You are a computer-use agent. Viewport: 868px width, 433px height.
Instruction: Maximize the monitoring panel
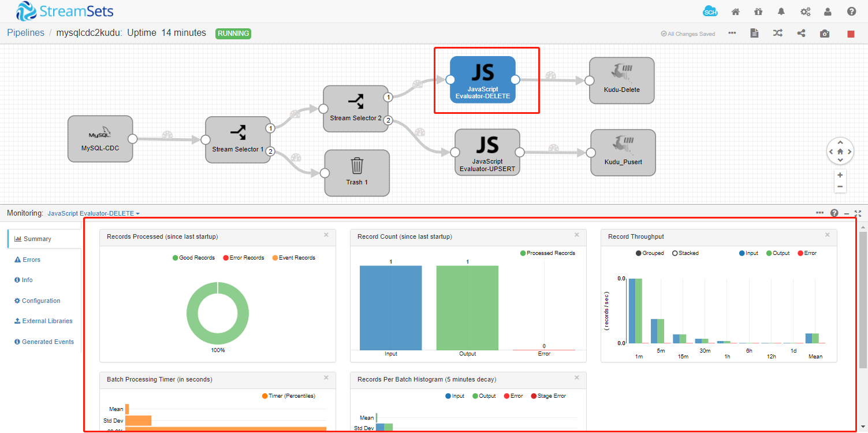click(858, 213)
